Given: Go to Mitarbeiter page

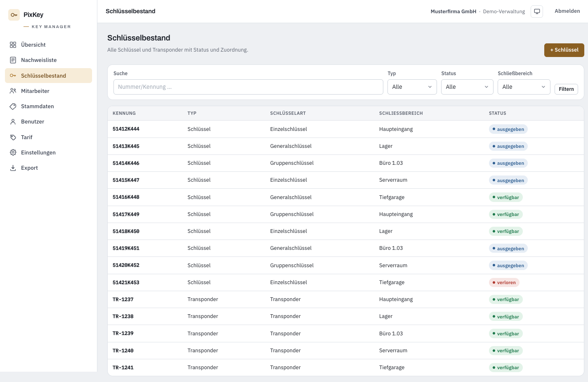Looking at the screenshot, I should (48, 91).
